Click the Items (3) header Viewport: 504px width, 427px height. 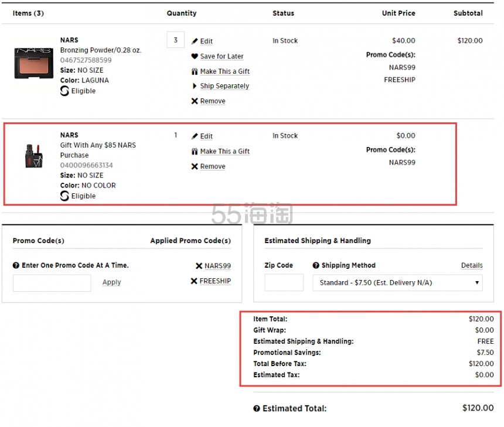tap(28, 13)
